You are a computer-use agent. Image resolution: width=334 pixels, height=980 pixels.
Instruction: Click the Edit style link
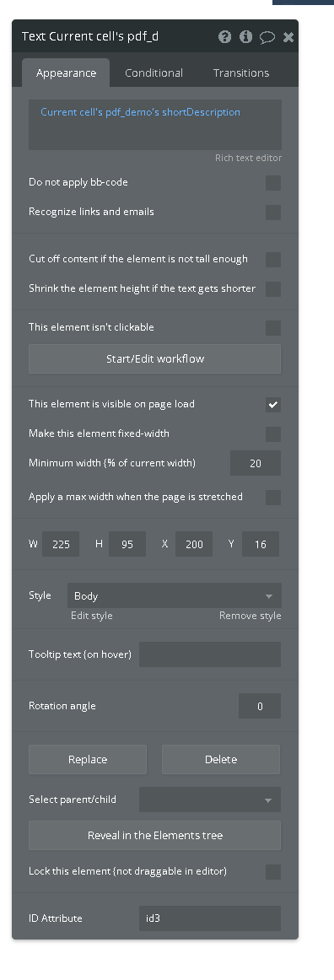(x=92, y=616)
